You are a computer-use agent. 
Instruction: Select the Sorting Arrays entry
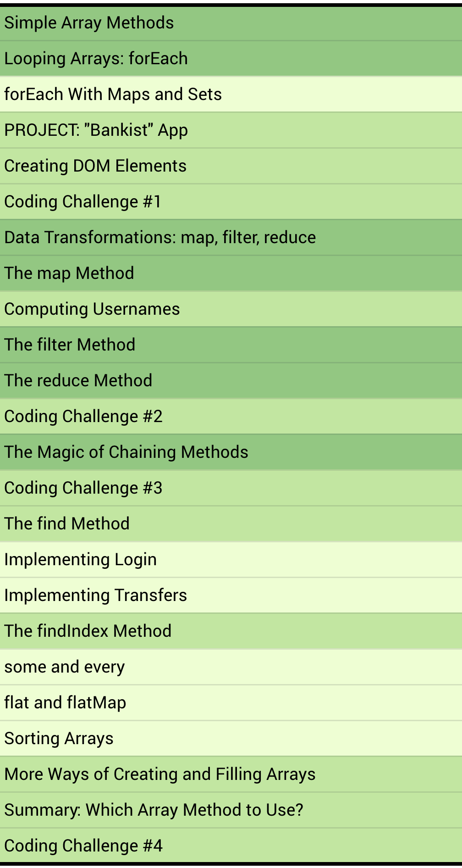click(x=59, y=739)
